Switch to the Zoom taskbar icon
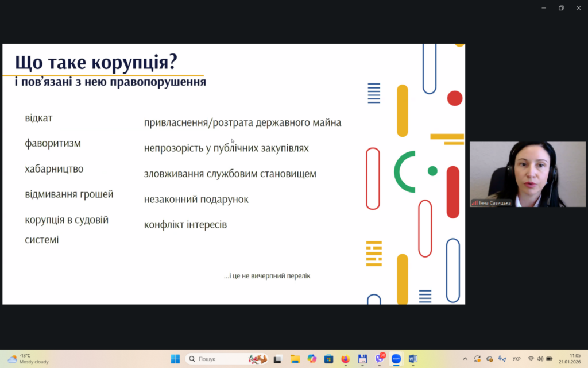Viewport: 588px width, 368px height. pyautogui.click(x=396, y=359)
